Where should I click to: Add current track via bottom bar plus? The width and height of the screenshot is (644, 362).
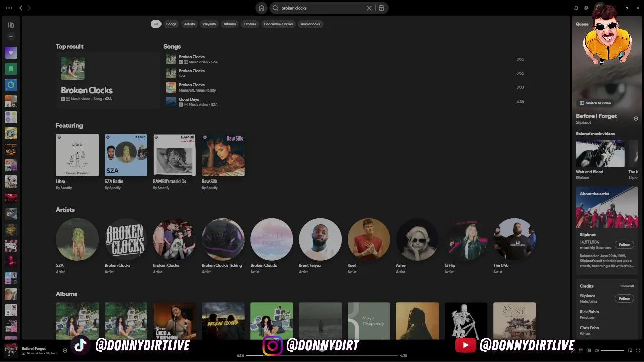coord(65,350)
